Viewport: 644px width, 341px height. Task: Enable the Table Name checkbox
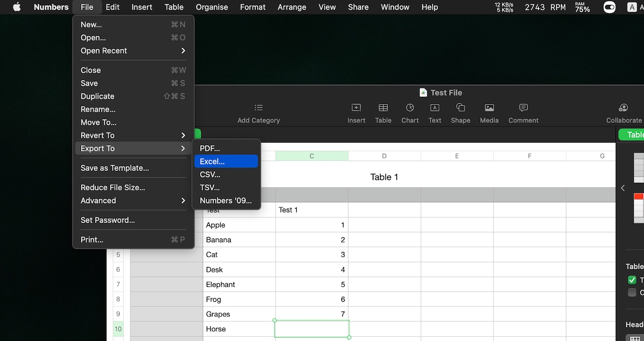coord(632,279)
